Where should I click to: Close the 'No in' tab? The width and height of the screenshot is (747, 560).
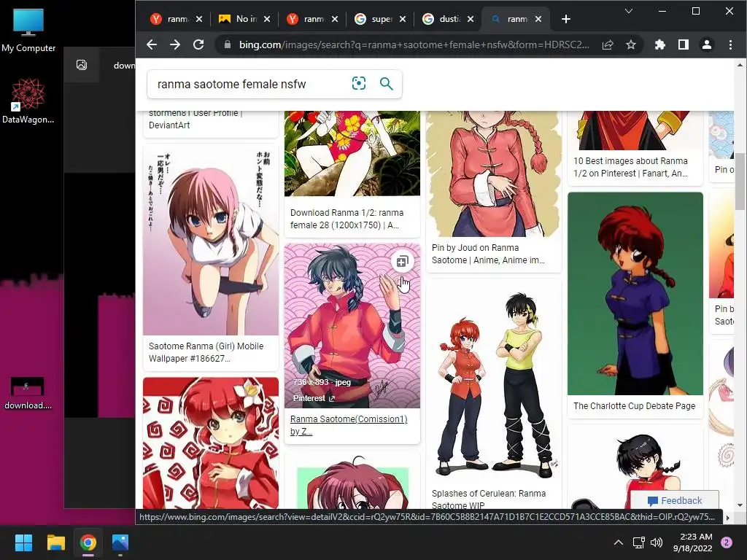click(x=267, y=19)
